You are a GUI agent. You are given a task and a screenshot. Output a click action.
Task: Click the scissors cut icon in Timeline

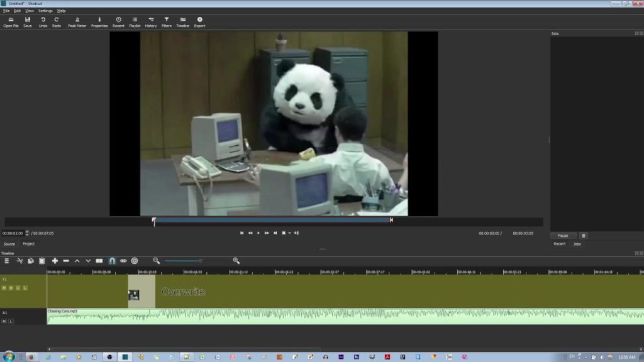point(19,261)
